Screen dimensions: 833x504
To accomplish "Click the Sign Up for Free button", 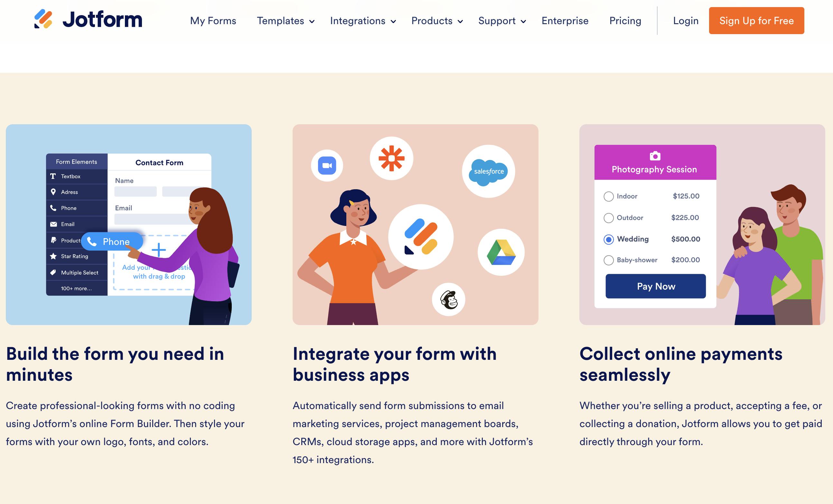I will tap(756, 21).
